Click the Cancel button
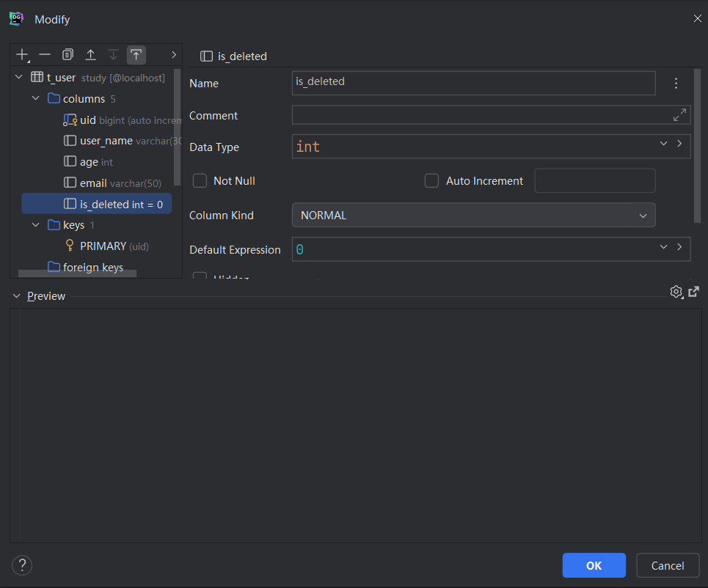The height and width of the screenshot is (588, 708). coord(667,565)
